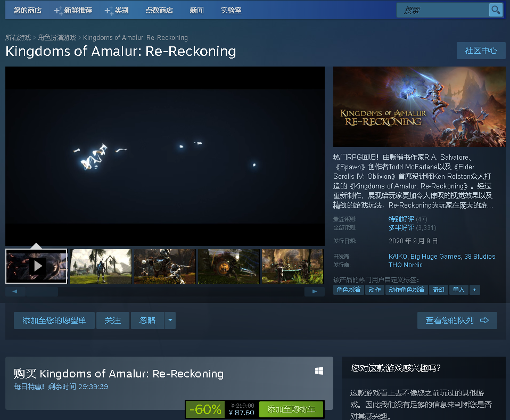Open the 您的商店 menu
Image resolution: width=510 pixels, height=420 pixels.
(28, 11)
